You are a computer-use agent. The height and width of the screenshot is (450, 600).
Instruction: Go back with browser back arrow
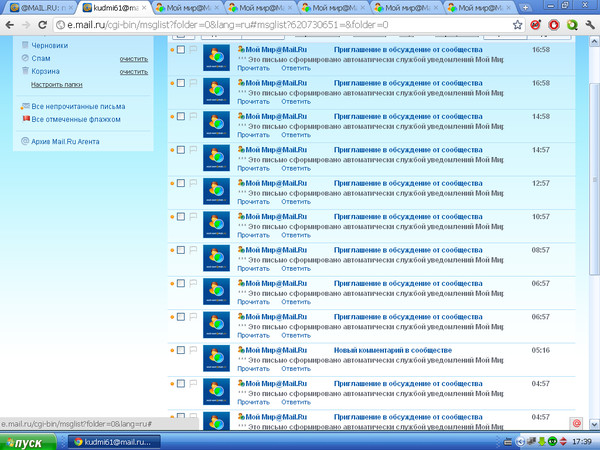(10, 25)
